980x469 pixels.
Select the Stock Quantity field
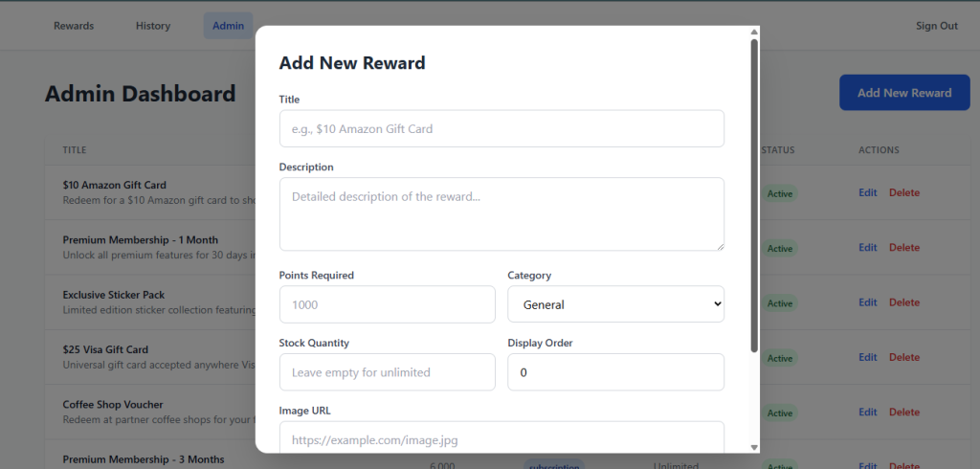pyautogui.click(x=387, y=372)
